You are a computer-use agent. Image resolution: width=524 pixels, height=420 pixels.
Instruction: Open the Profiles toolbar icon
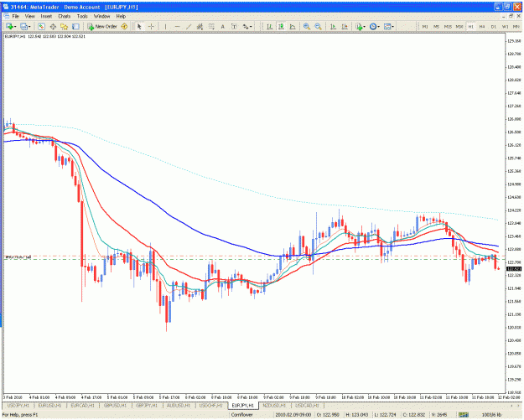click(x=23, y=26)
